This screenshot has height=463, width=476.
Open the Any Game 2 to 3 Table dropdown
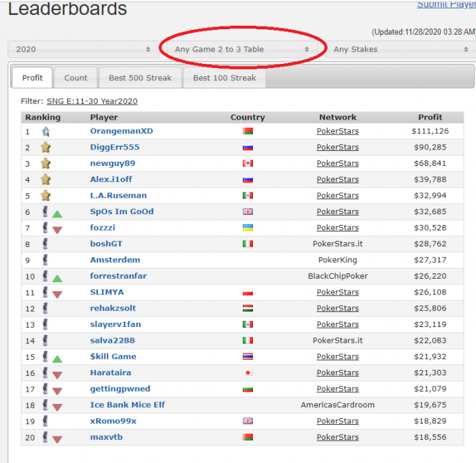(242, 49)
